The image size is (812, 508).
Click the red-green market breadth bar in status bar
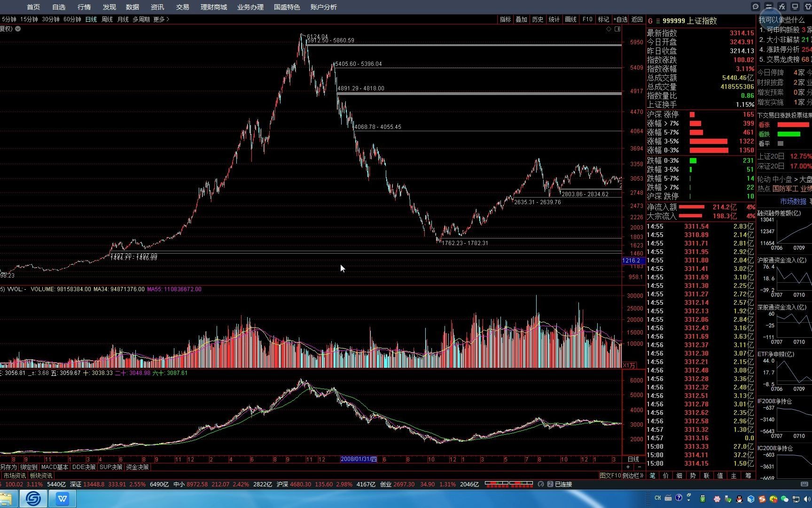point(508,483)
